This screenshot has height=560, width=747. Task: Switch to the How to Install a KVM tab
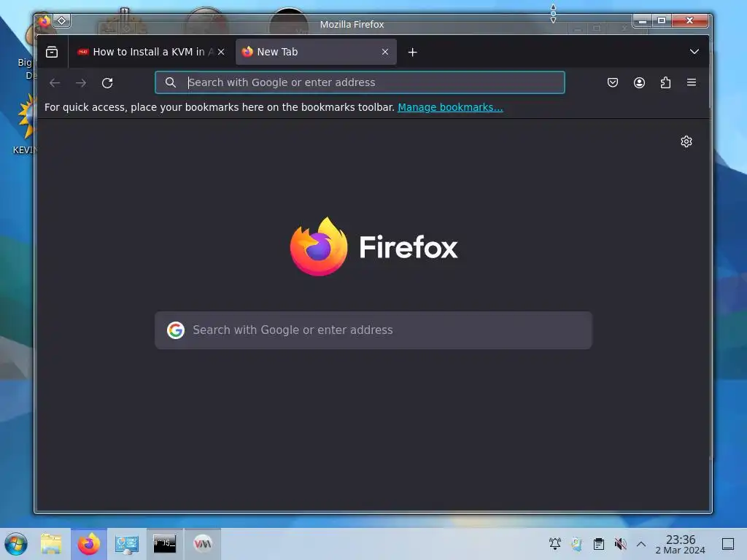(x=151, y=52)
